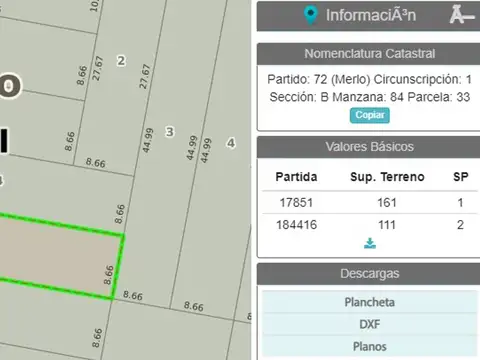The height and width of the screenshot is (360, 480).
Task: Click parcel number 2 on the map
Action: click(x=121, y=61)
